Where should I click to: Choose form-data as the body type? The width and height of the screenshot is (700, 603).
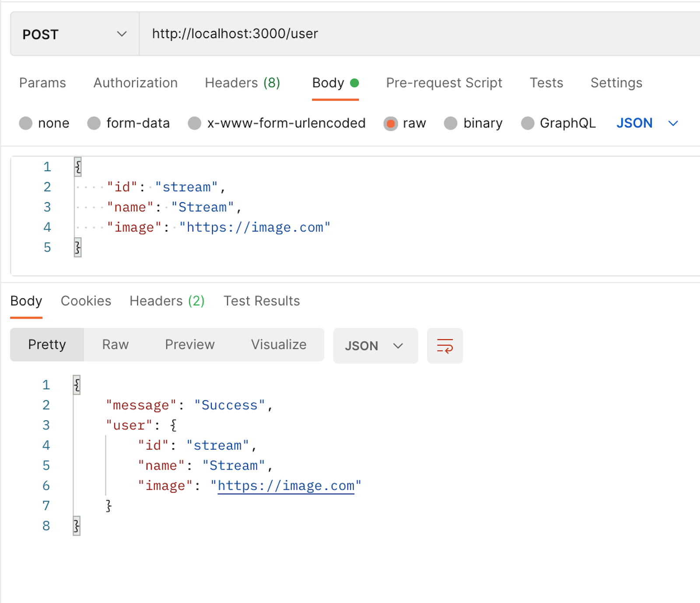[94, 123]
